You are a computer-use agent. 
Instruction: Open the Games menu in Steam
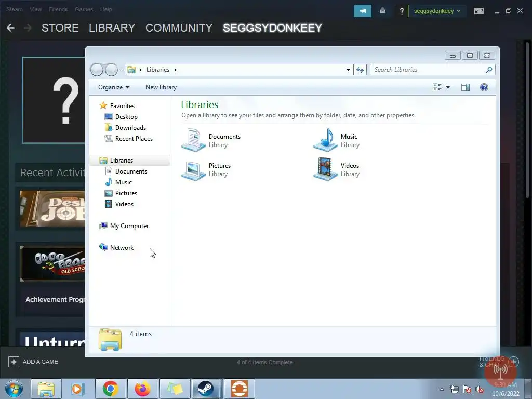84,9
